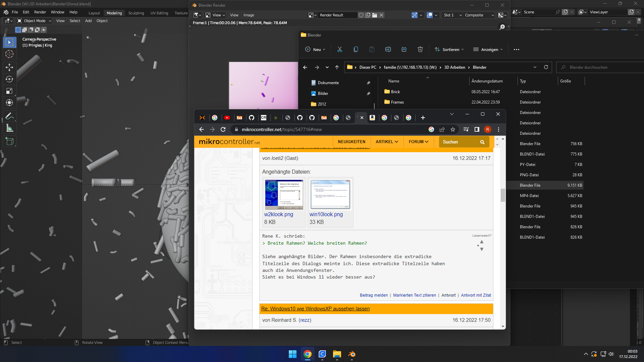Select the Add Cube tool

[9, 141]
